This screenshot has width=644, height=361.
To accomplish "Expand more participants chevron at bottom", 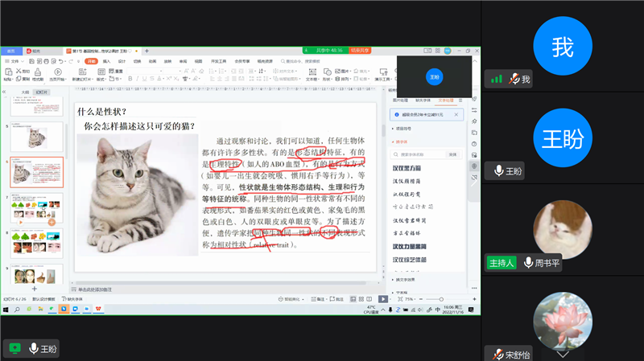I will coord(563,355).
